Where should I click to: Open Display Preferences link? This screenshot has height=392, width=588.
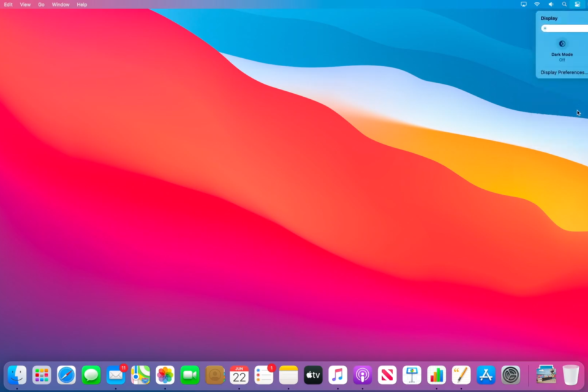[563, 72]
